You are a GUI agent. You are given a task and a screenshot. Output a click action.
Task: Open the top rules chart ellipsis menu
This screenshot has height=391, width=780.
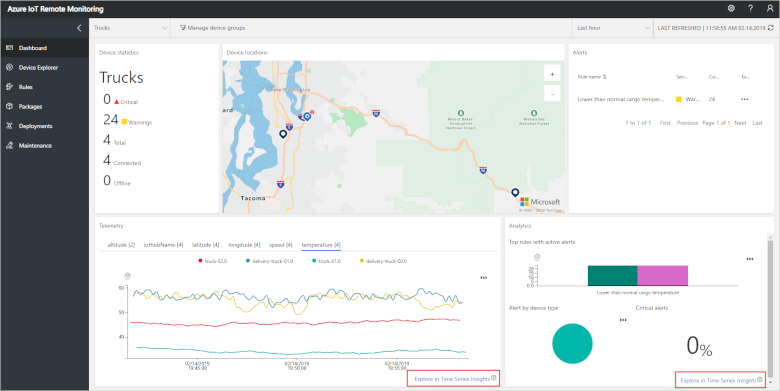[750, 259]
